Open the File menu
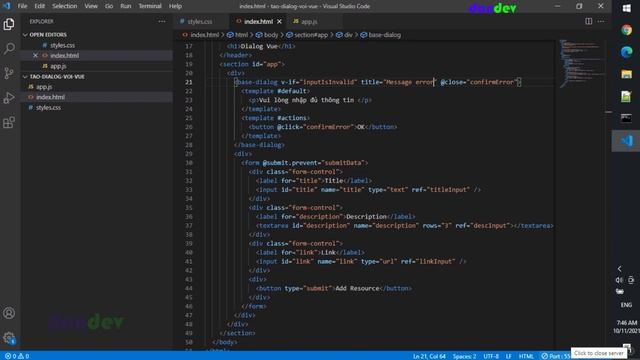The width and height of the screenshot is (640, 360). (x=22, y=6)
